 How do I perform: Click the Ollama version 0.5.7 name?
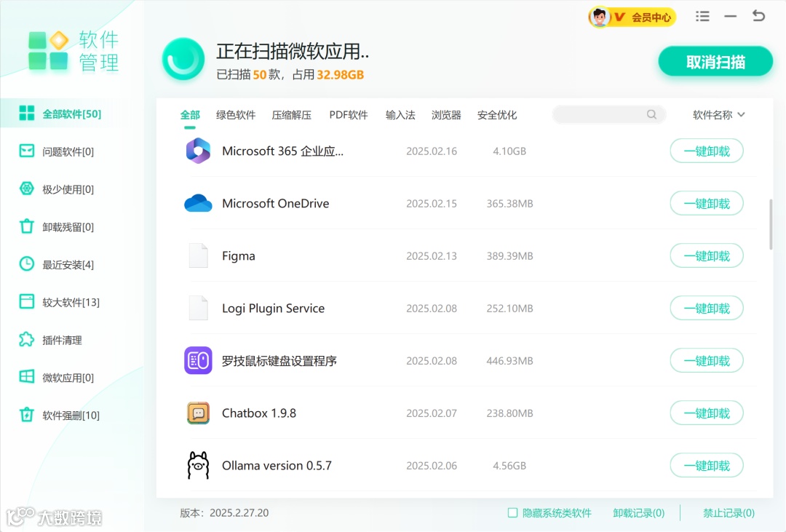point(277,465)
